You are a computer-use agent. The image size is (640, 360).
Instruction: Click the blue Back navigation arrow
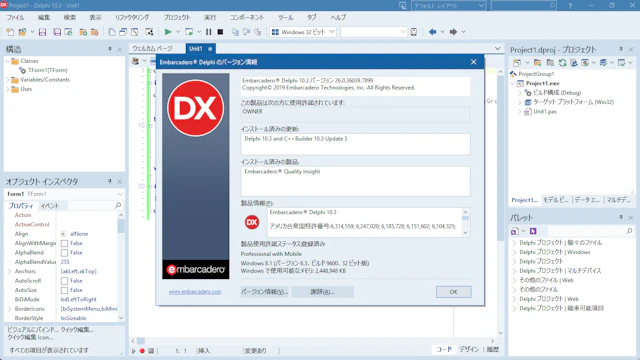click(432, 32)
